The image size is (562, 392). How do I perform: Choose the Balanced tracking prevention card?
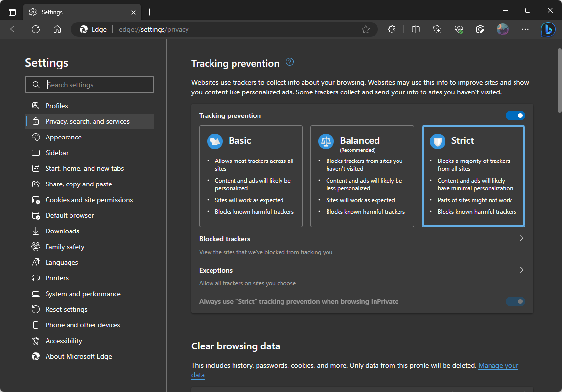point(362,176)
